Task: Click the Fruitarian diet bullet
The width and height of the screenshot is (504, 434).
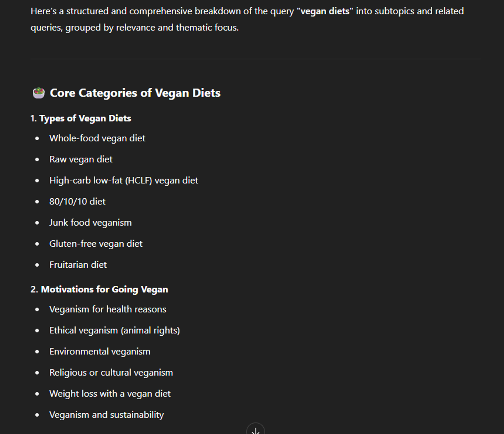Action: click(78, 265)
